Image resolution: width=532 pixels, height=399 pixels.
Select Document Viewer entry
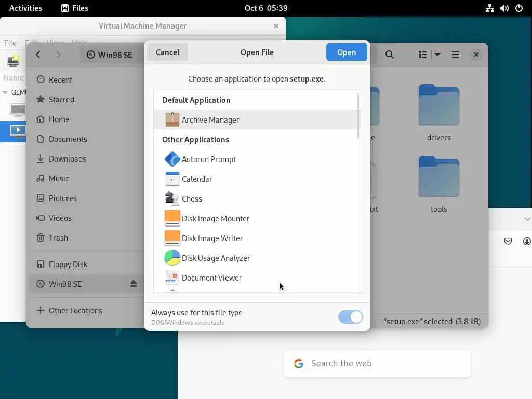pyautogui.click(x=256, y=277)
